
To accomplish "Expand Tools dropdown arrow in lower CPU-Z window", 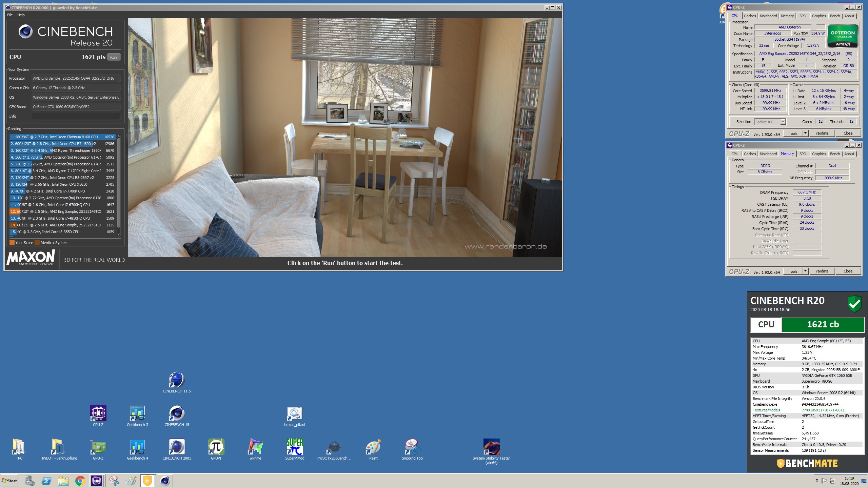I will [x=805, y=271].
